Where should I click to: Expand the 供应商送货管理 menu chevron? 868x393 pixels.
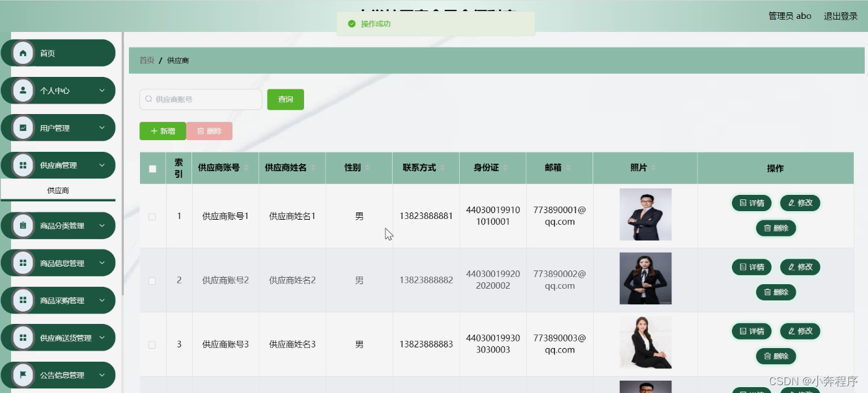point(102,338)
